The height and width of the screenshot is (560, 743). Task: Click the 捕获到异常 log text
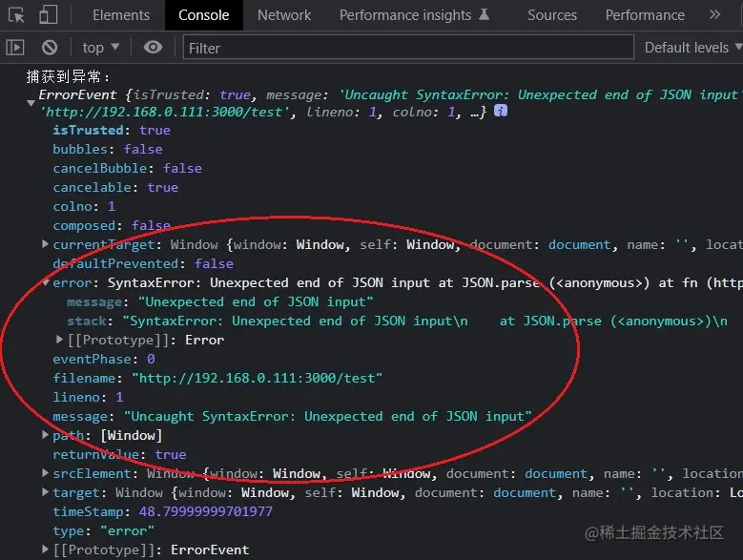[x=68, y=76]
